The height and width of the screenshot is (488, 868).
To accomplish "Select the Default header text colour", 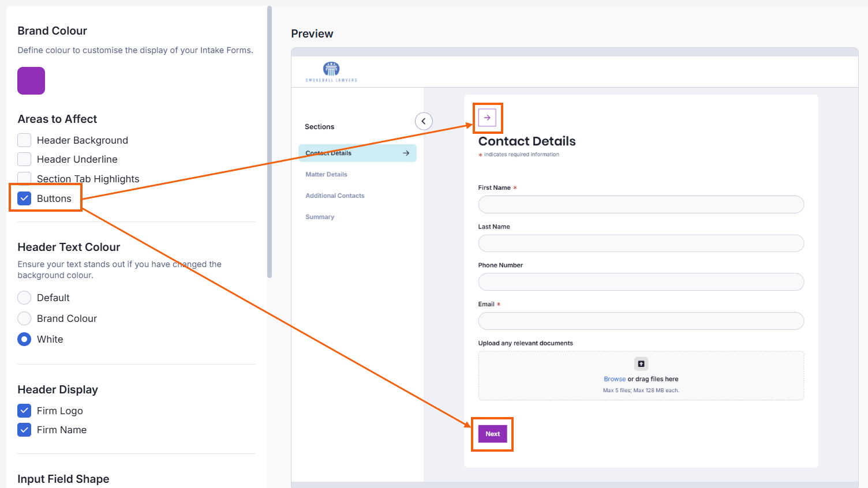I will click(24, 298).
